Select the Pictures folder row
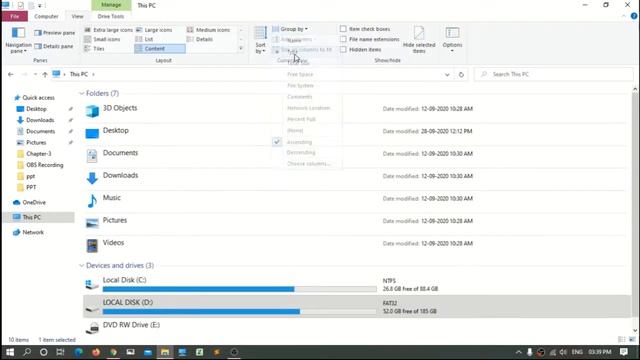The image size is (640, 360). pos(355,223)
